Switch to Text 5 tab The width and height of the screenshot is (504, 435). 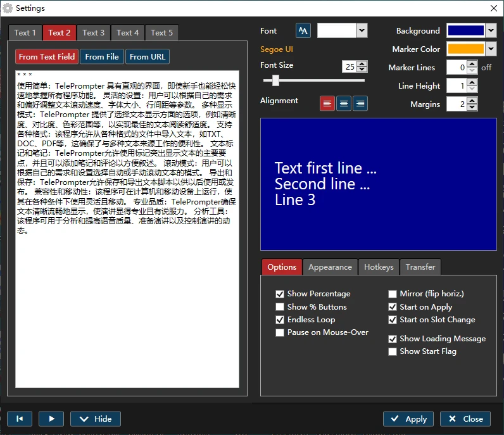[161, 33]
